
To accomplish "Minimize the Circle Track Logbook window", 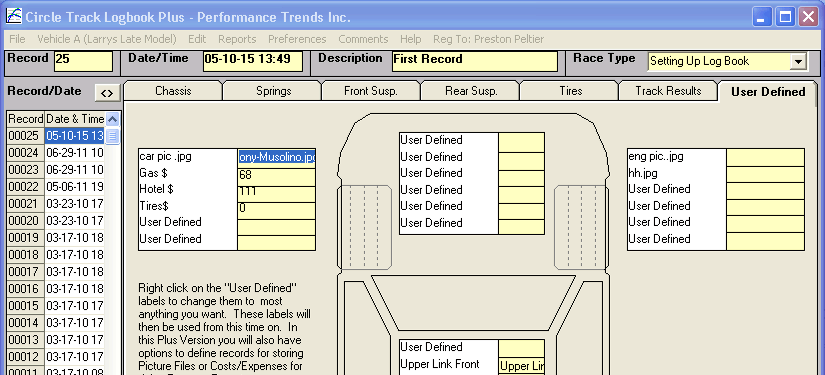I will coord(761,17).
